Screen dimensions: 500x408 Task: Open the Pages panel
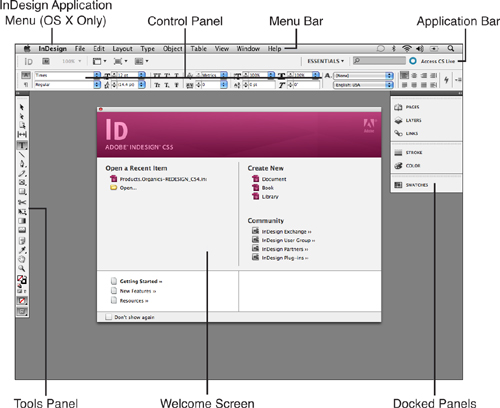click(x=407, y=107)
